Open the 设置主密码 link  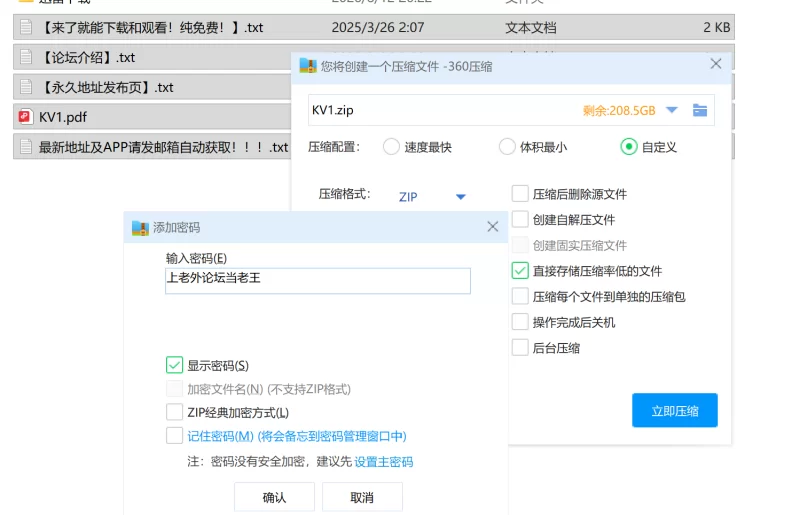[x=384, y=462]
